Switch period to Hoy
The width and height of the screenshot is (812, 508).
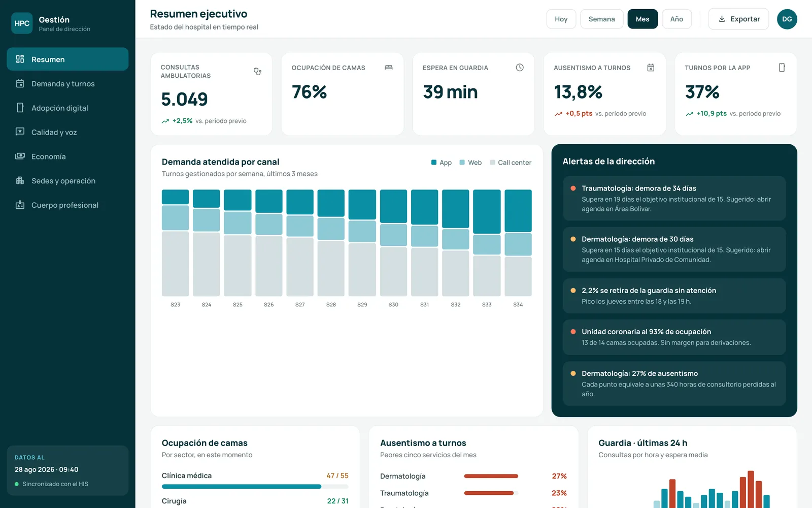[x=561, y=19]
